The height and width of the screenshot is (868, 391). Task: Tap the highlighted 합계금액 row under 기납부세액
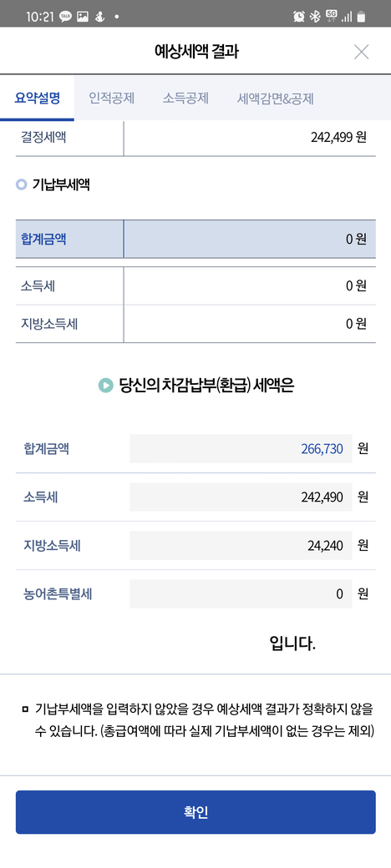(195, 240)
